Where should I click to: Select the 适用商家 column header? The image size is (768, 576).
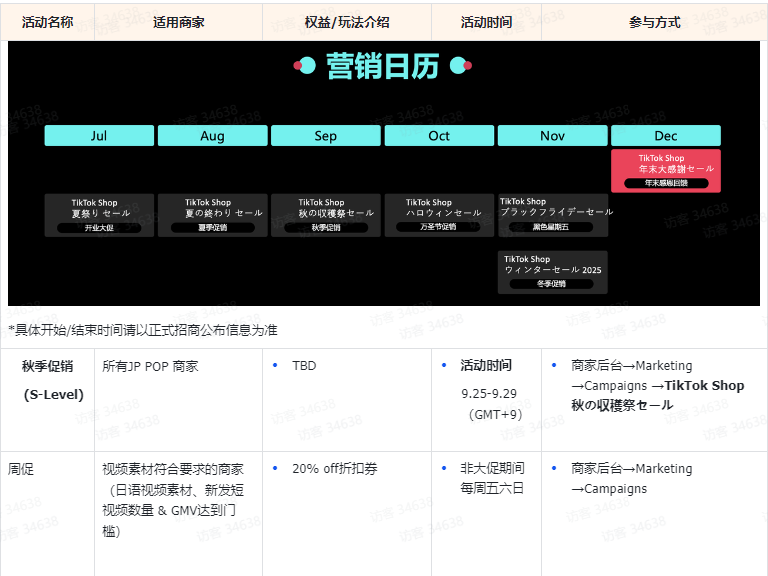click(x=178, y=22)
